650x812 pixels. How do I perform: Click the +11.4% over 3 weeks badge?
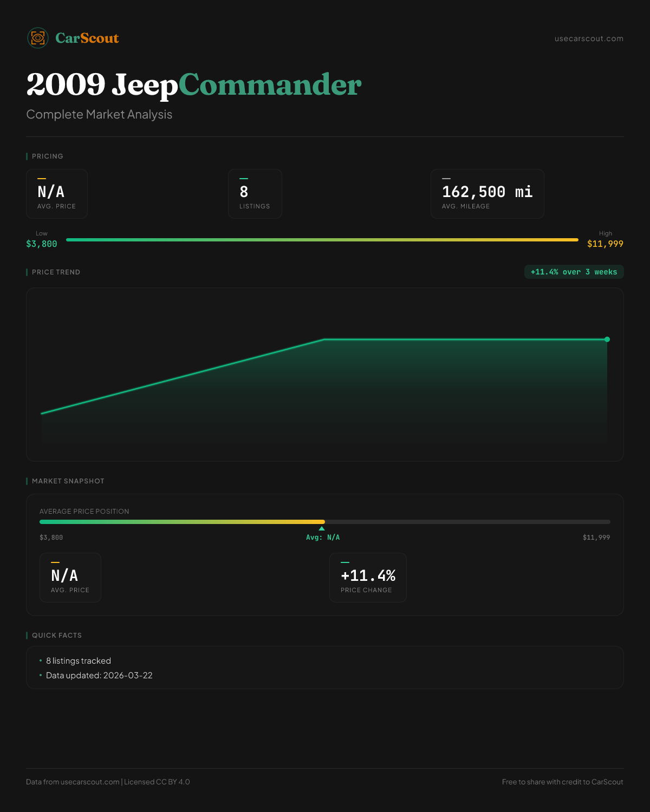574,272
